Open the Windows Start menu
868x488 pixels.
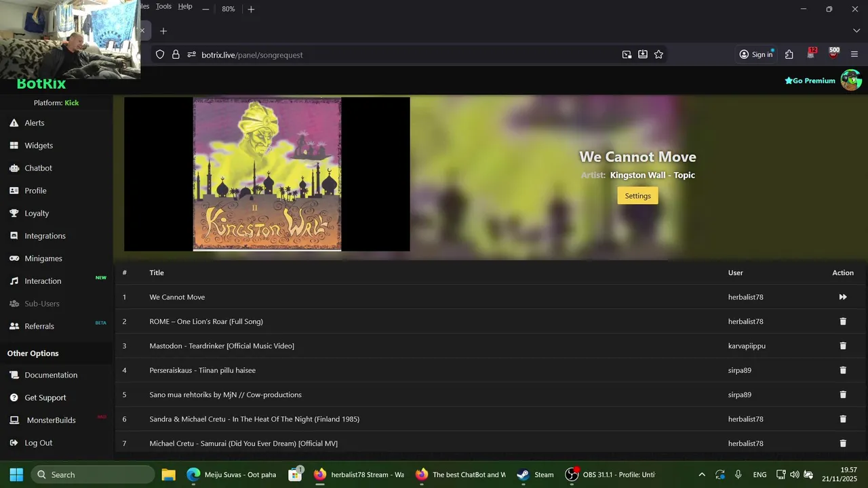tap(16, 474)
